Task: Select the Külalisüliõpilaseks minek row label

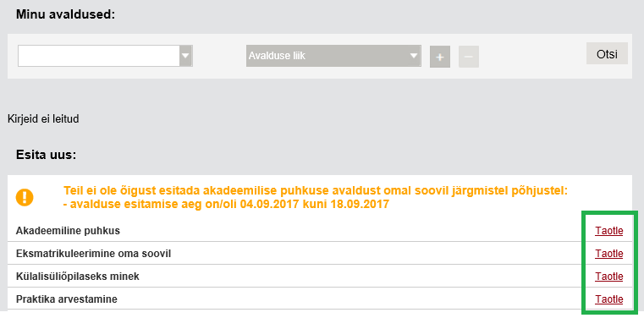Action: pyautogui.click(x=78, y=277)
